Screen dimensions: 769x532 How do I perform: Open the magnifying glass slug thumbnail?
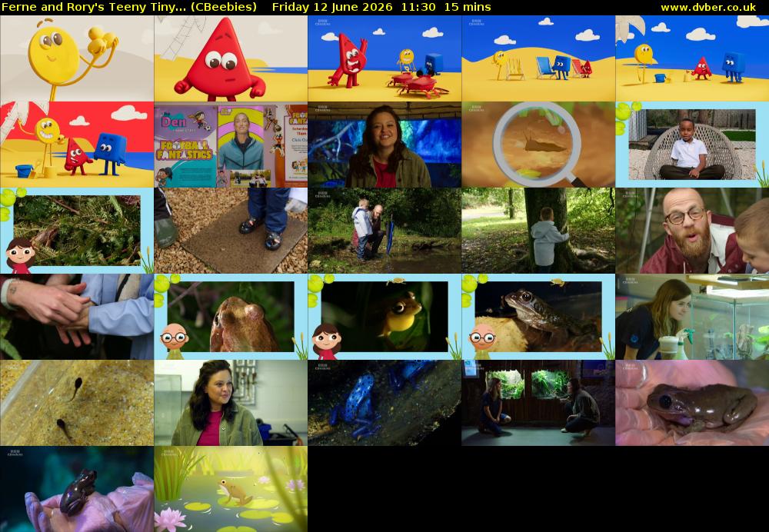click(538, 145)
